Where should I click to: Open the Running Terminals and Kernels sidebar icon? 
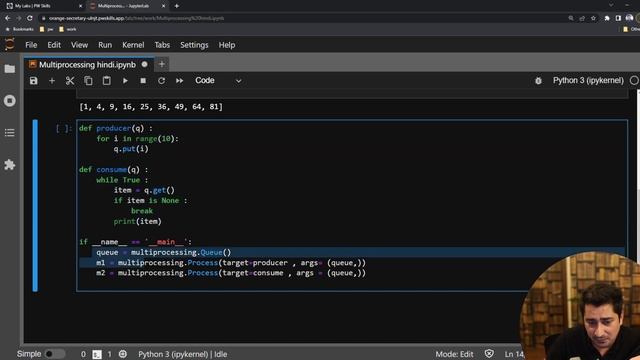tap(10, 100)
